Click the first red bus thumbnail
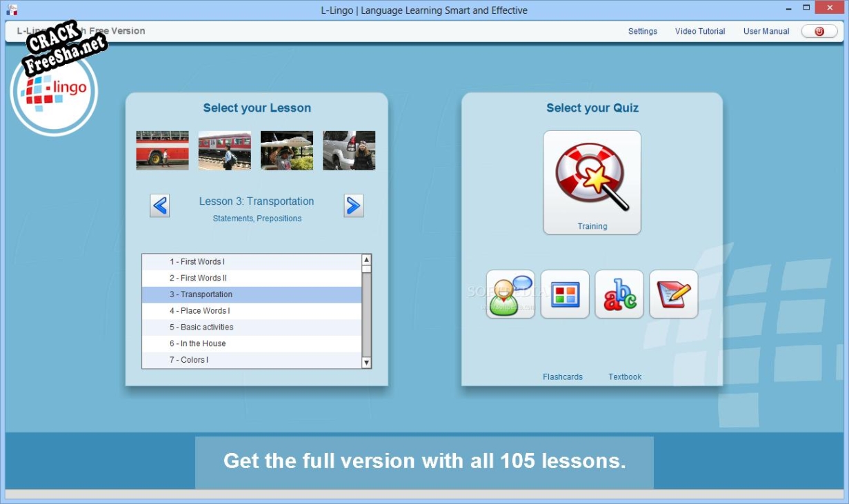This screenshot has width=849, height=504. tap(162, 150)
